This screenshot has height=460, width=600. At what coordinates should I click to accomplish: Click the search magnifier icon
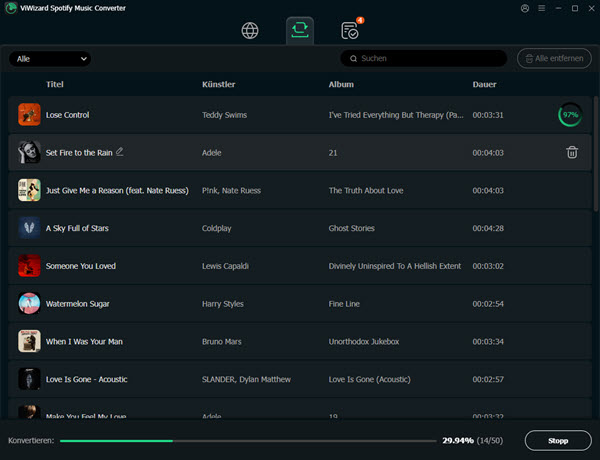coord(354,59)
